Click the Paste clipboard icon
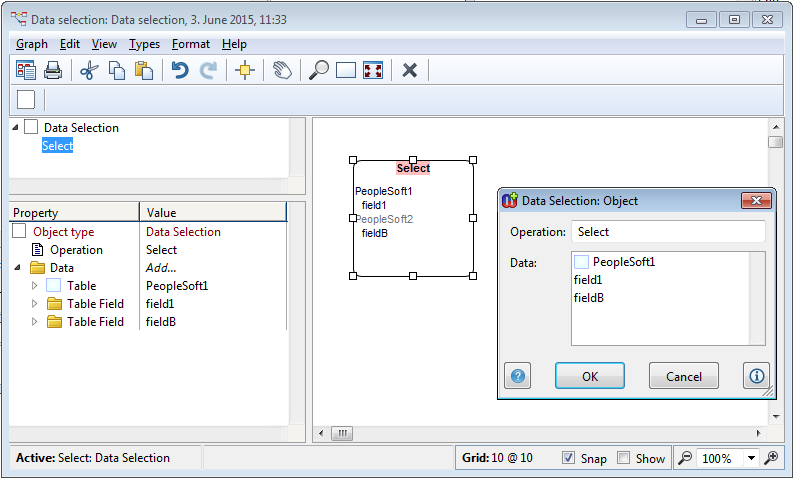The width and height of the screenshot is (793, 478). click(x=144, y=70)
